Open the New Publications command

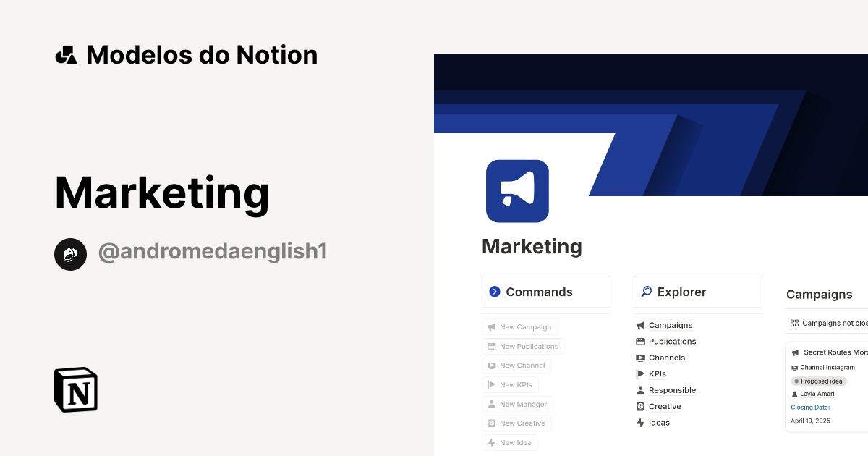523,346
